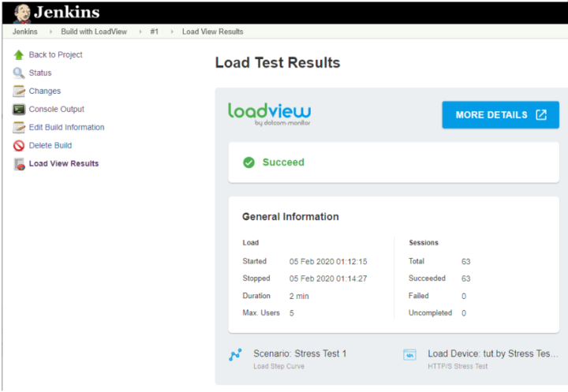Open the Load View Results sidebar link

(64, 163)
